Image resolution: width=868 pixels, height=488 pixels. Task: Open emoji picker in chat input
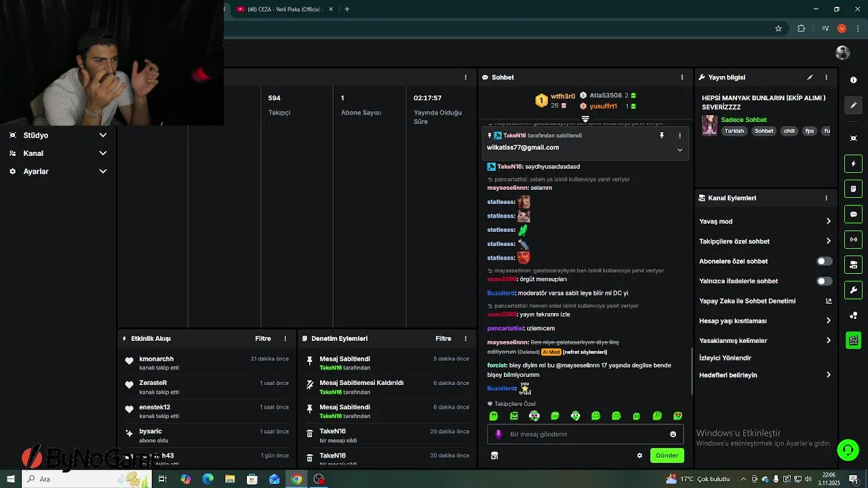(673, 434)
